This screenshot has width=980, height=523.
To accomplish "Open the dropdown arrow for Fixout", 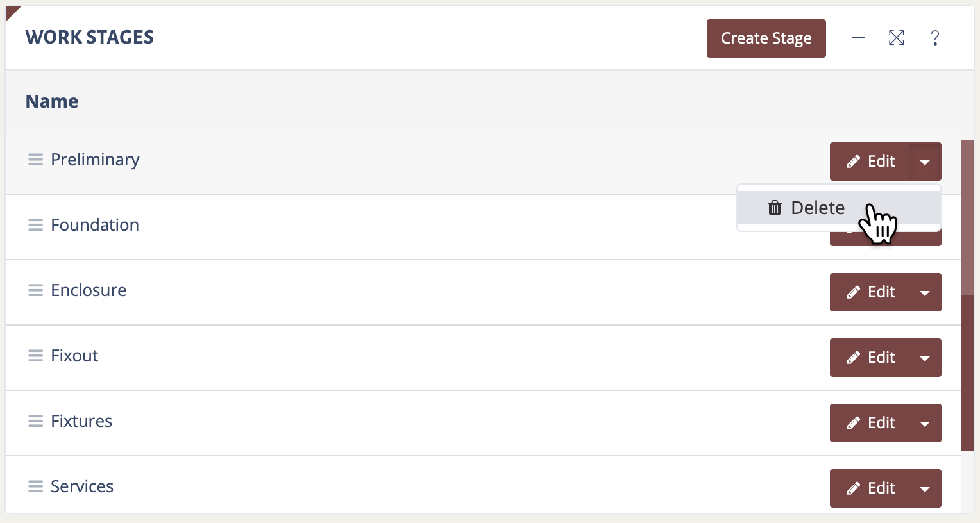I will click(925, 358).
